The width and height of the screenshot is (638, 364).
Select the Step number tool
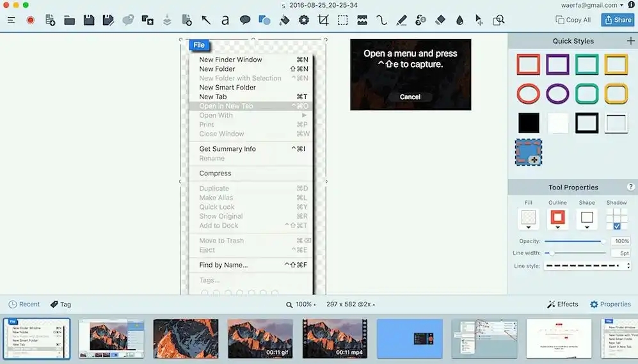tap(420, 20)
